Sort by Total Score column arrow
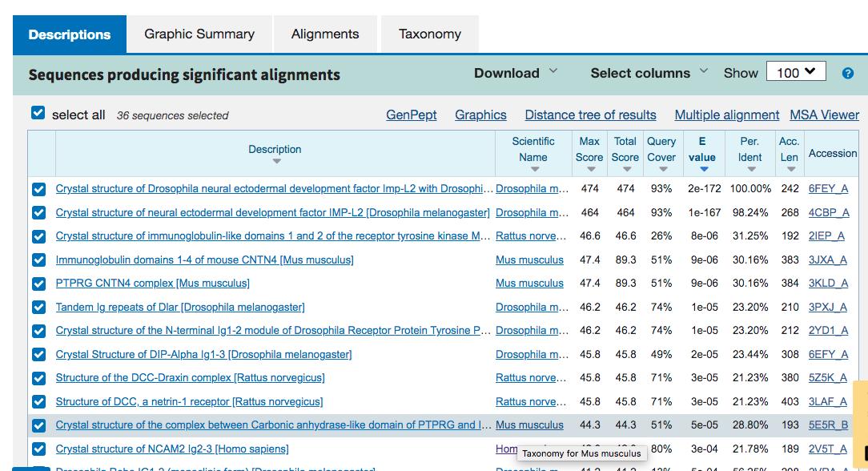Image resolution: width=868 pixels, height=471 pixels. point(625,170)
